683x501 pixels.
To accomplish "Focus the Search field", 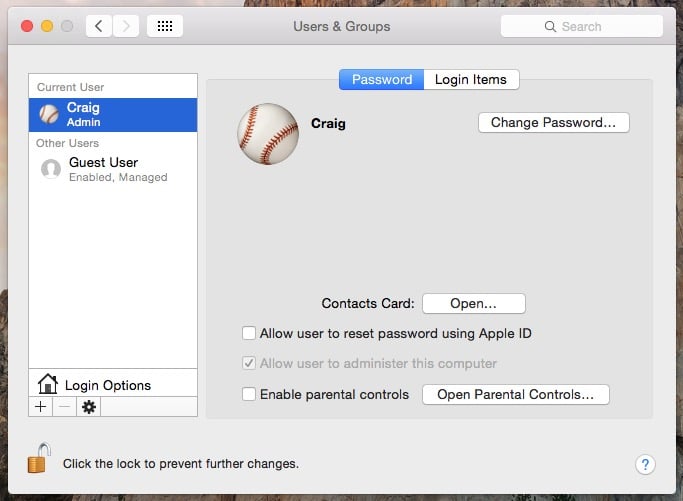I will click(582, 26).
